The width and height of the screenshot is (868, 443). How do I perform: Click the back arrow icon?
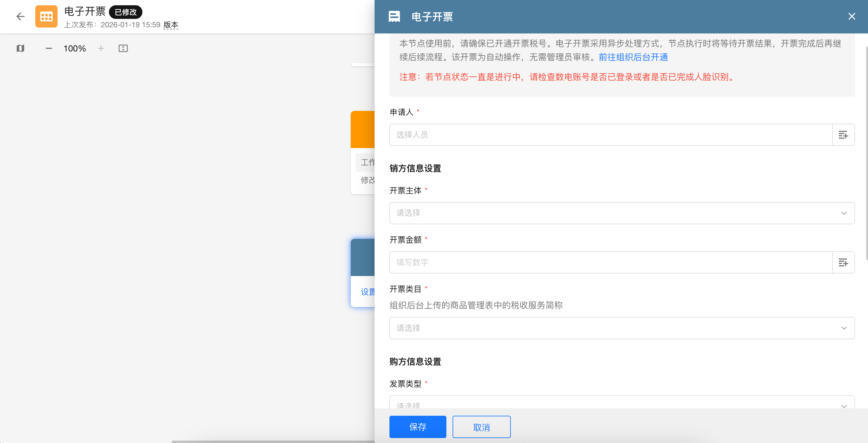click(x=20, y=16)
